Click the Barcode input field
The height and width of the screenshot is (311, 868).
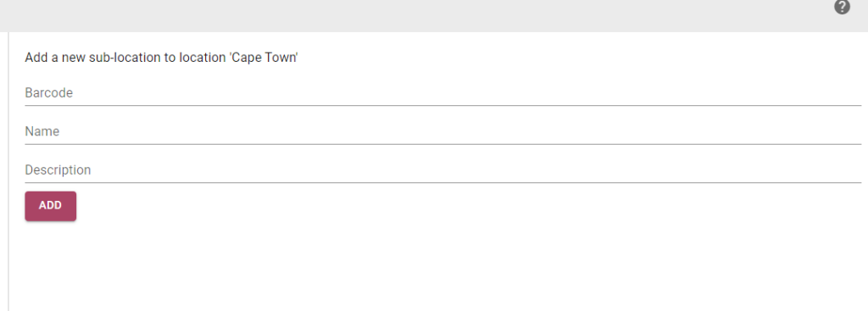coord(442,93)
